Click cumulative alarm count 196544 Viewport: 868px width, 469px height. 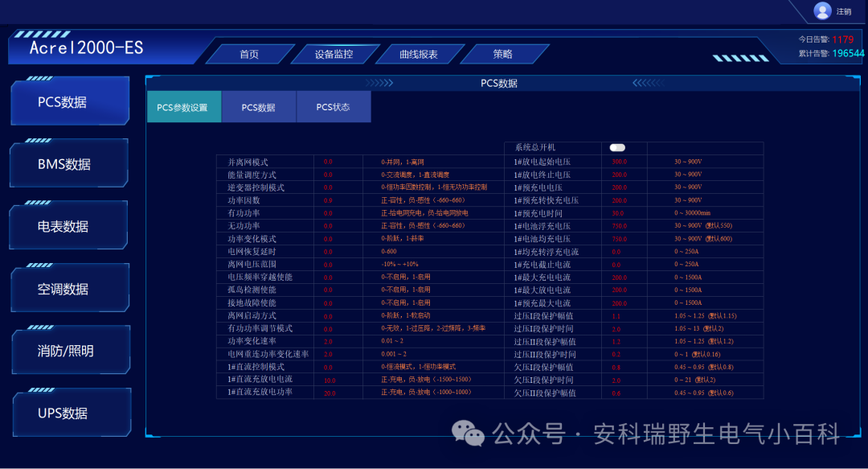point(848,53)
